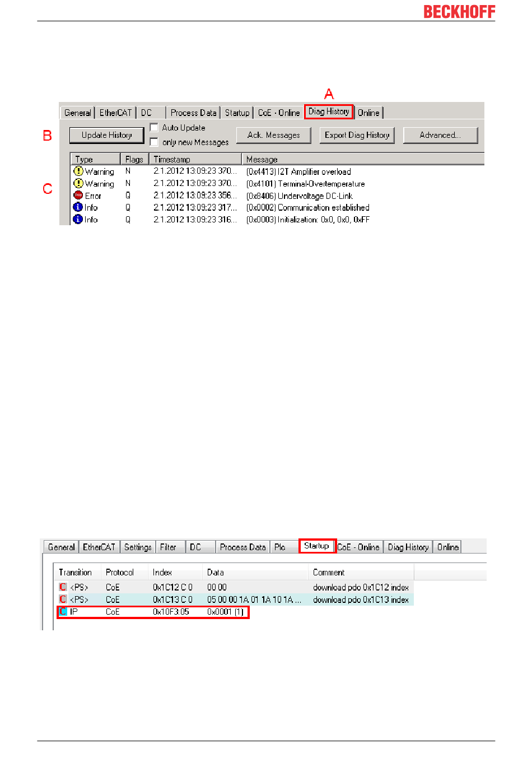Open CoE - Online tab in upper panel

coord(279,113)
